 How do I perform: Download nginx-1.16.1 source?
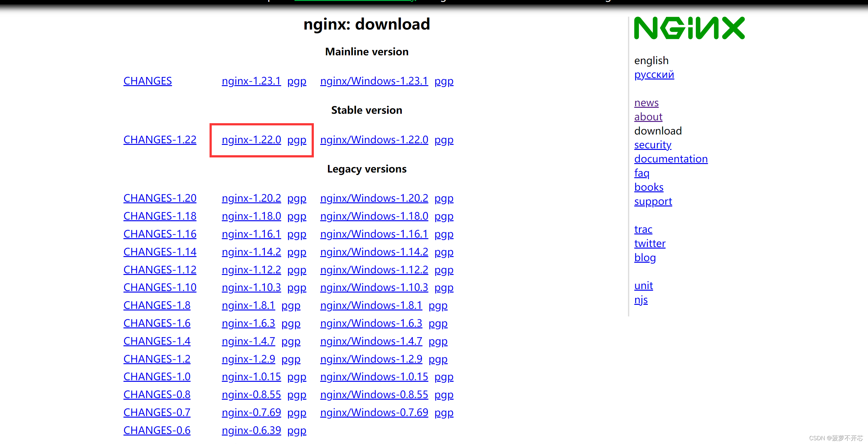(x=251, y=234)
